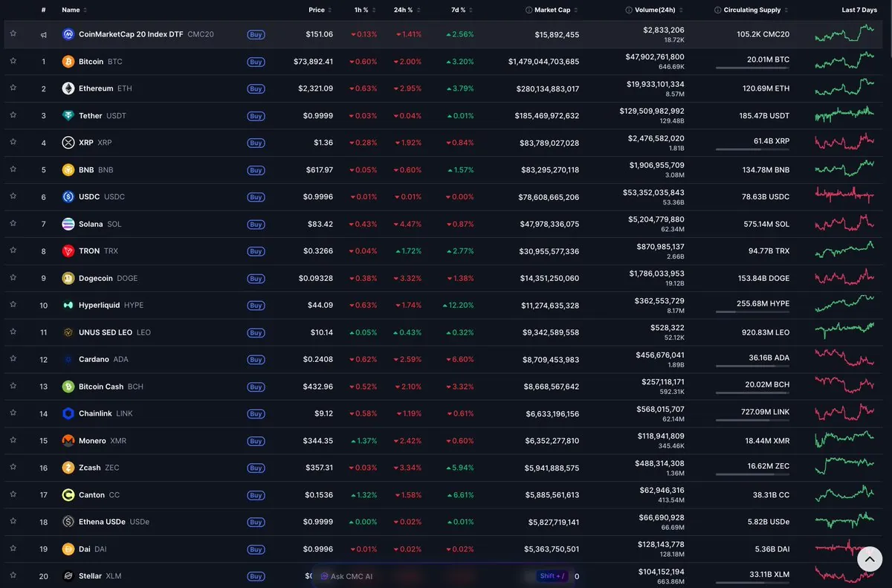Click the back-to-top arrow button
Screen dimensions: 892x588
click(x=870, y=558)
